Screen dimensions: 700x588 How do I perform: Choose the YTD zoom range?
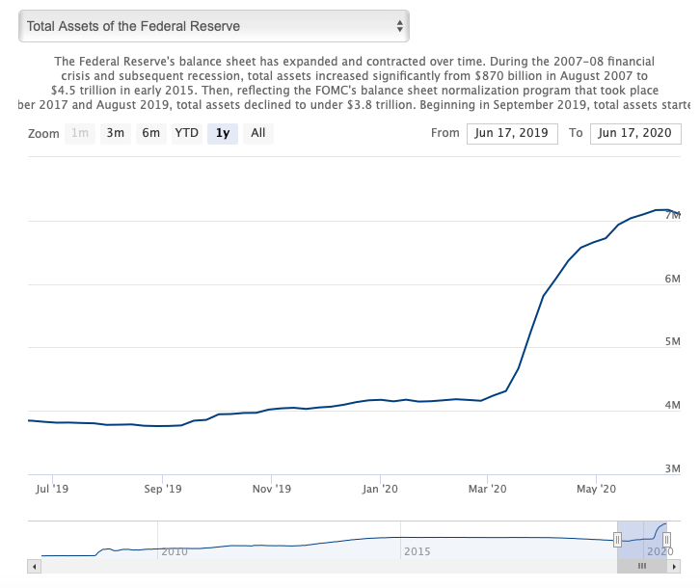point(187,133)
